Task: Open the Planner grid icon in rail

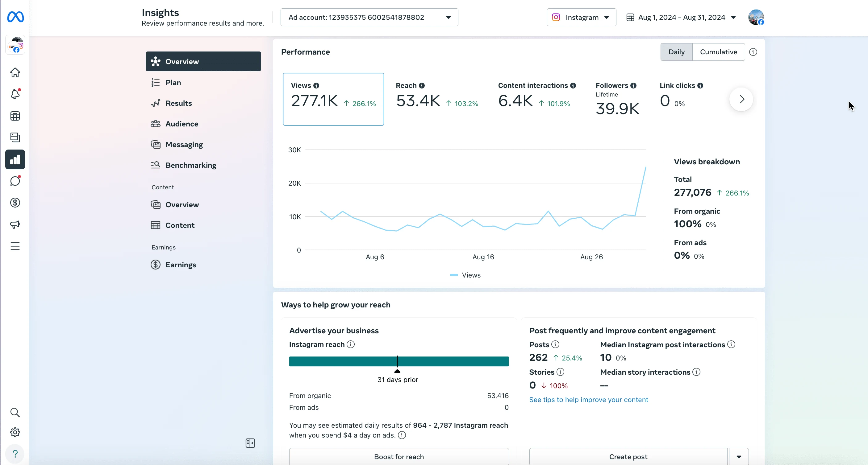Action: coord(15,116)
